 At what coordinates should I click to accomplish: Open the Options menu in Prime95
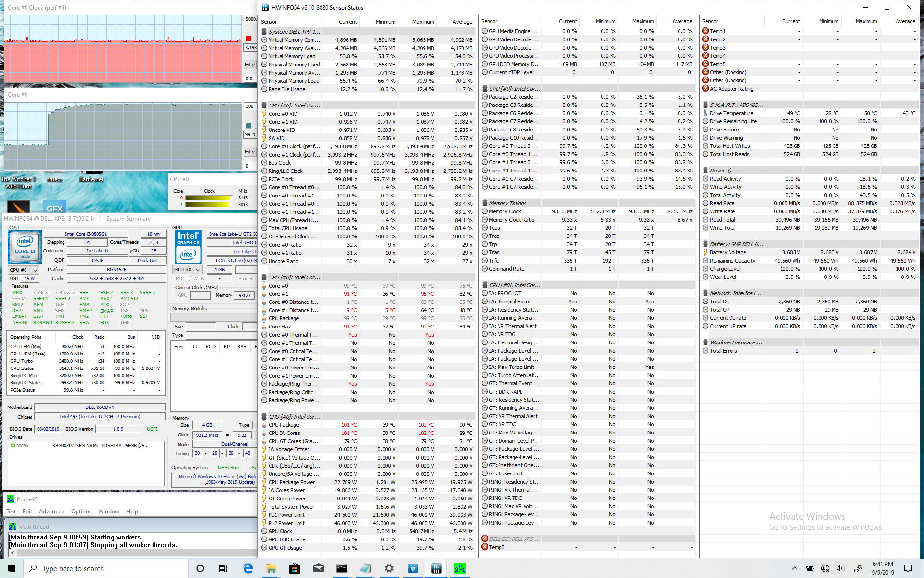pos(81,512)
